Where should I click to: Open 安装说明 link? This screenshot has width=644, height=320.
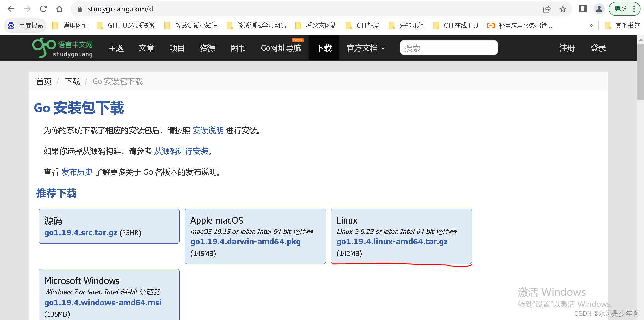point(208,131)
